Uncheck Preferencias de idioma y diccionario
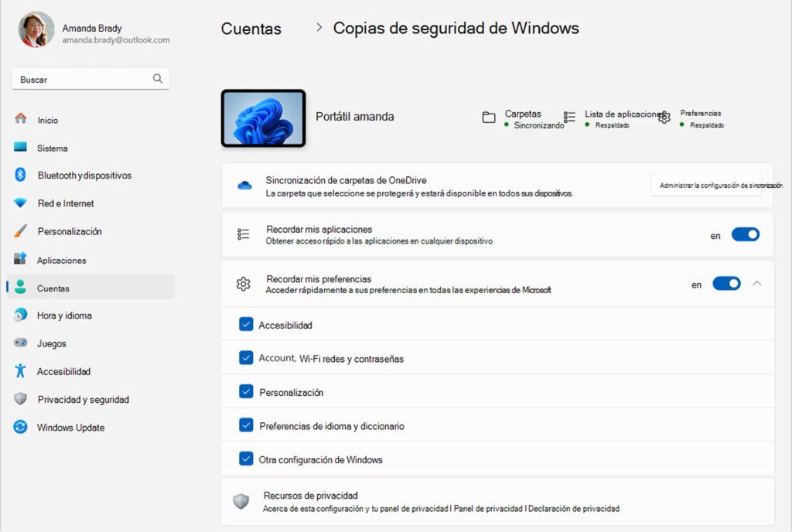Screen dimensions: 792x532 tap(246, 425)
